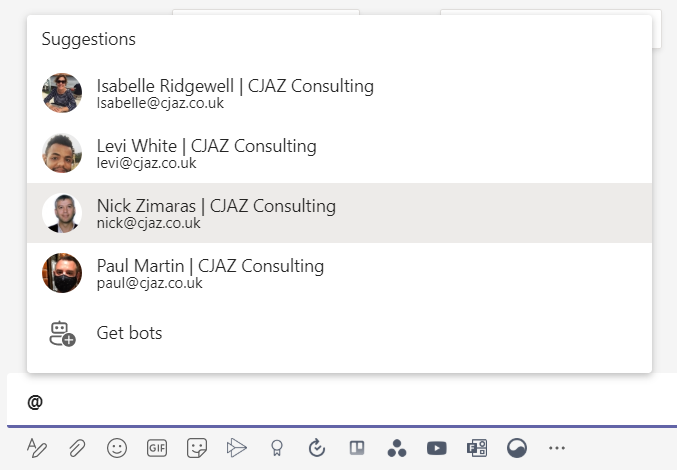Open the three-circles app icon
Screen dimensions: 677x470
pos(397,448)
